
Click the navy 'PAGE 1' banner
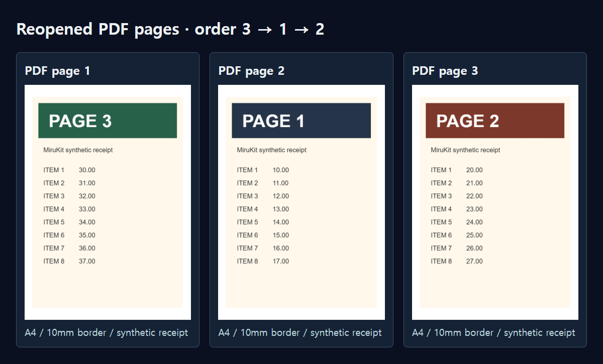[x=301, y=120]
